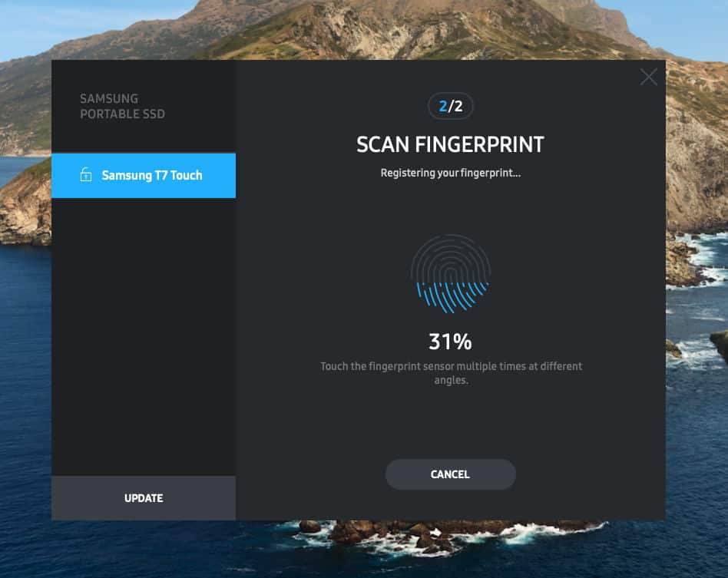The image size is (728, 578).
Task: Click the blue current step number 2
Action: (443, 107)
